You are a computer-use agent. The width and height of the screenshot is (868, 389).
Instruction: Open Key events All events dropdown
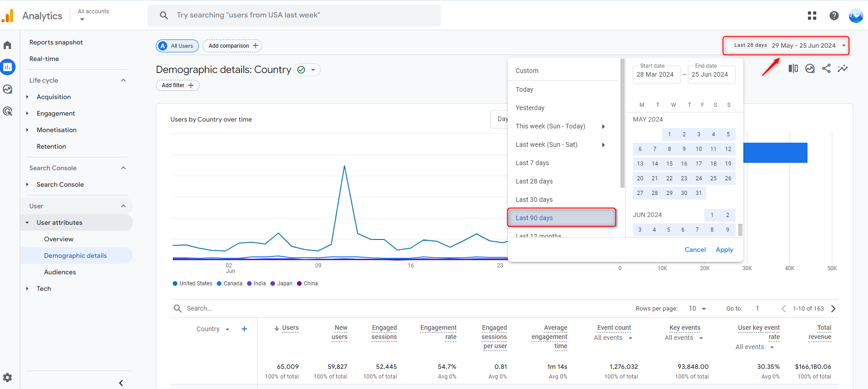coord(684,338)
